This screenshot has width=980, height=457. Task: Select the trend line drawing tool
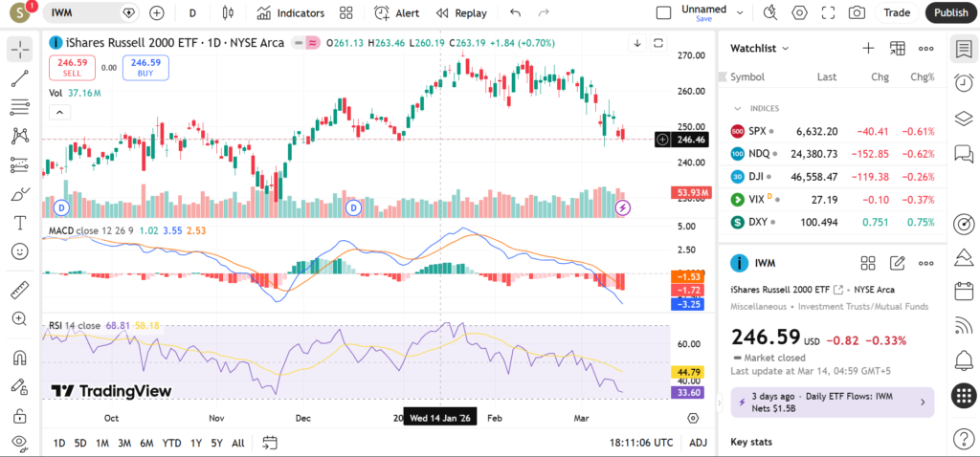coord(19,77)
